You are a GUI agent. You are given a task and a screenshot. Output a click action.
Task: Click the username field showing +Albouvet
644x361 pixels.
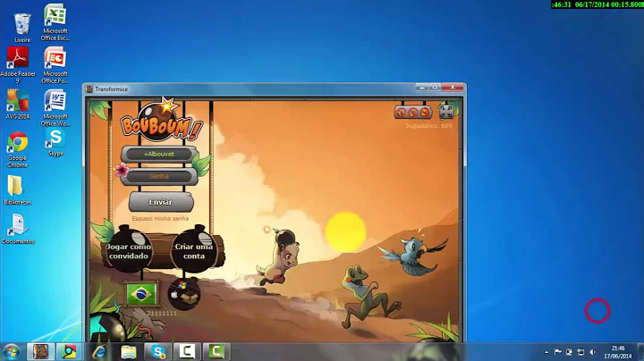159,155
